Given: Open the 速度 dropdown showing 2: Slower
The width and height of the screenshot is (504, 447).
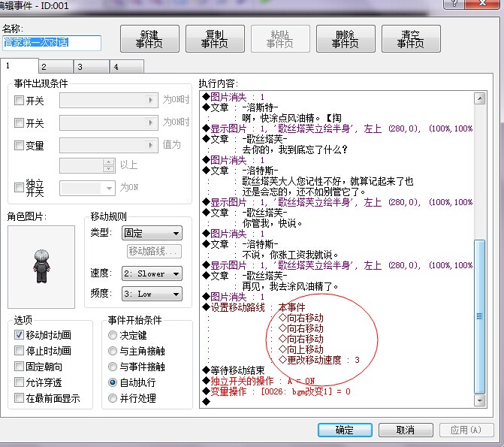Looking at the screenshot, I should point(152,273).
